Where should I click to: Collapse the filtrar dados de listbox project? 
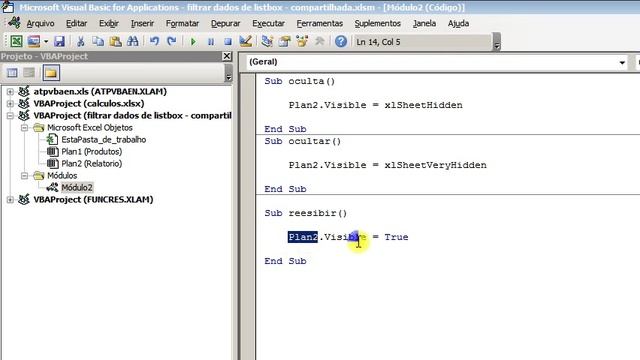(10, 116)
